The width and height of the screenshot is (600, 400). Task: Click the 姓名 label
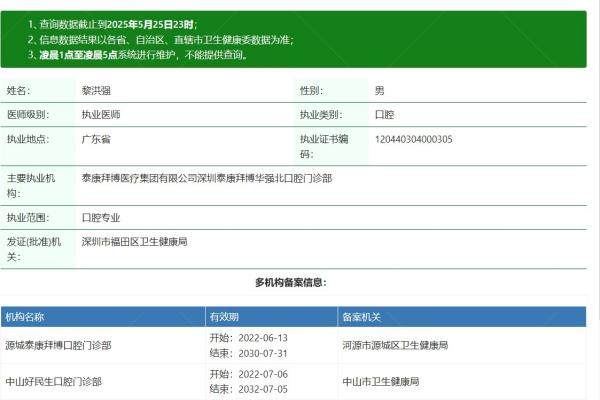(18, 91)
